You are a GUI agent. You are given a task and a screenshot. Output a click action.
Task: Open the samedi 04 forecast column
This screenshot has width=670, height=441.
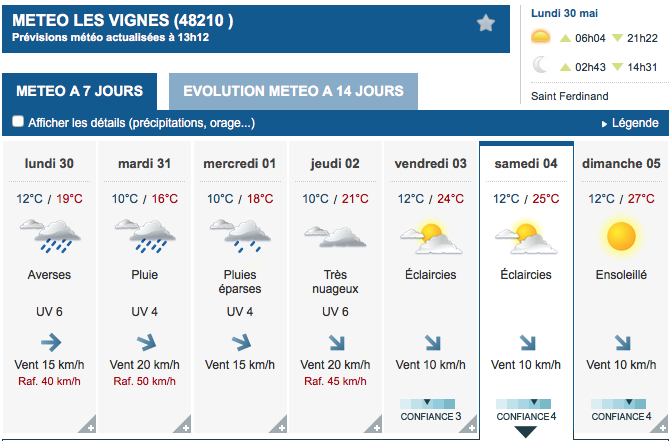pos(526,289)
